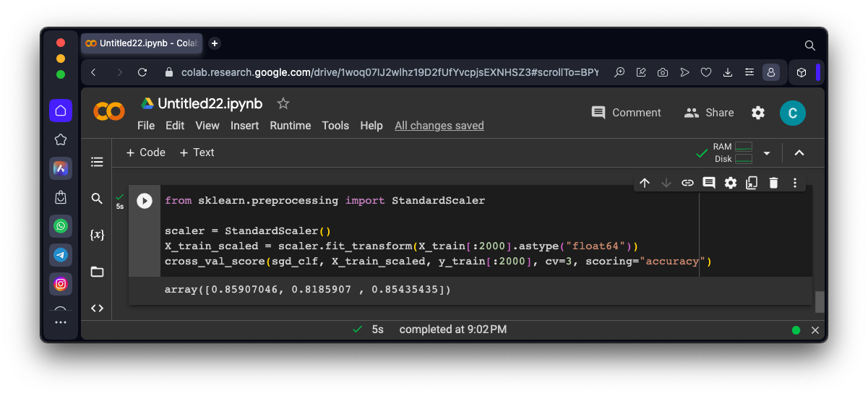Open the variables inspector panel

click(x=97, y=235)
